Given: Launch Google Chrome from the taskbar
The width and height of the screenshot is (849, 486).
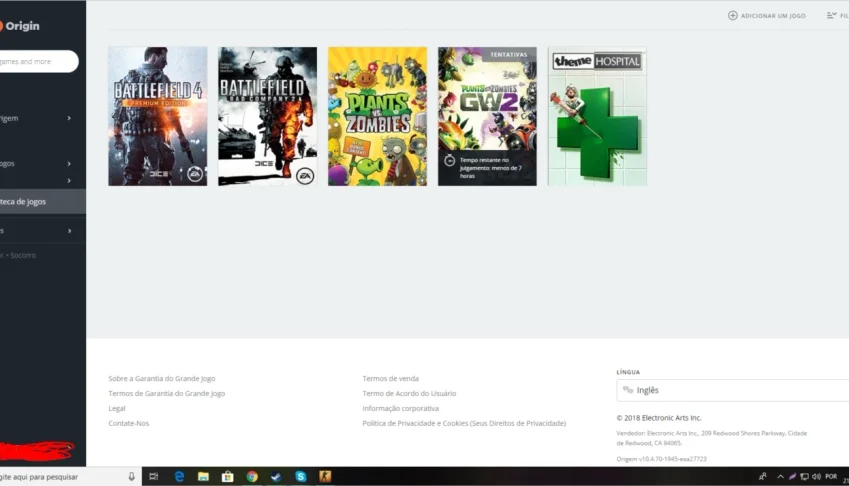Looking at the screenshot, I should (x=252, y=477).
